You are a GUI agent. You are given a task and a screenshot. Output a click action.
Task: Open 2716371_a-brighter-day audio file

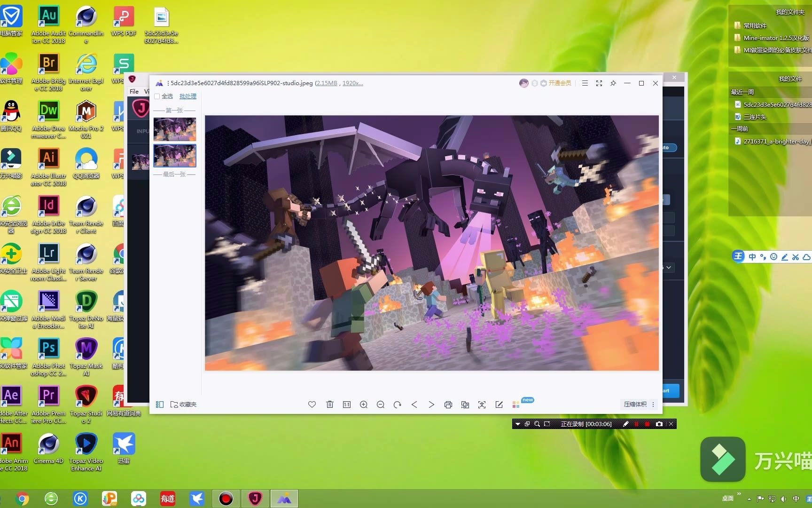[x=773, y=142]
